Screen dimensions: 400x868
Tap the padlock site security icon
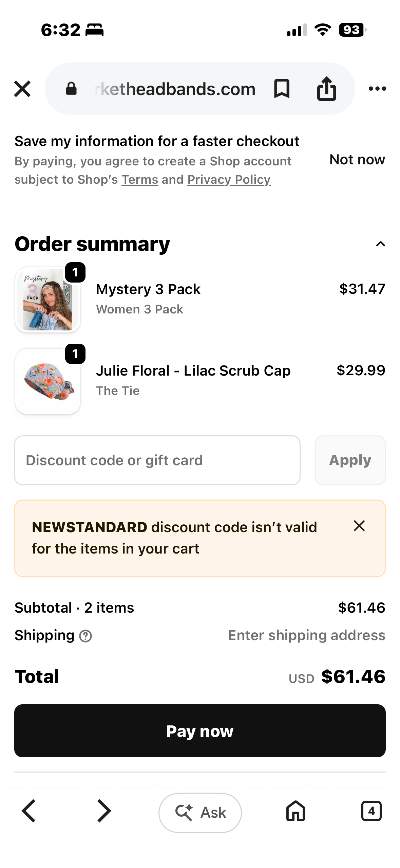[x=71, y=89]
